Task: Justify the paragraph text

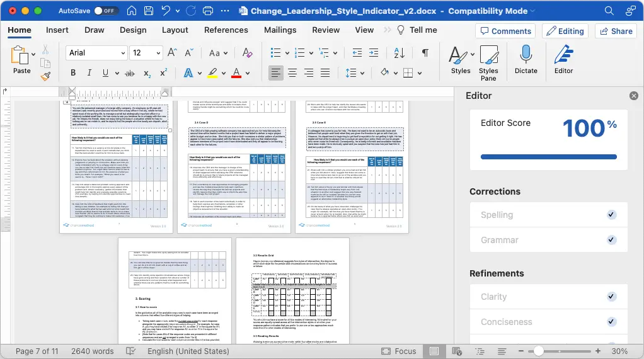Action: tap(325, 73)
